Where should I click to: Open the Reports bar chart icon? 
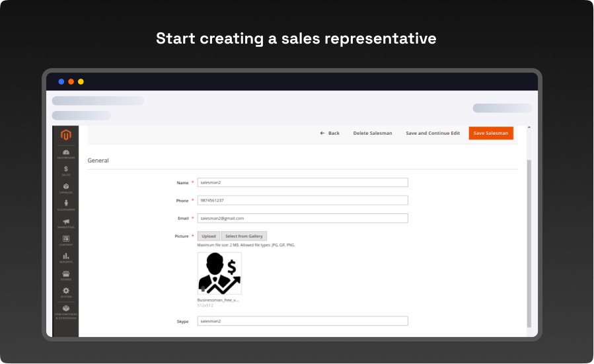click(x=66, y=258)
